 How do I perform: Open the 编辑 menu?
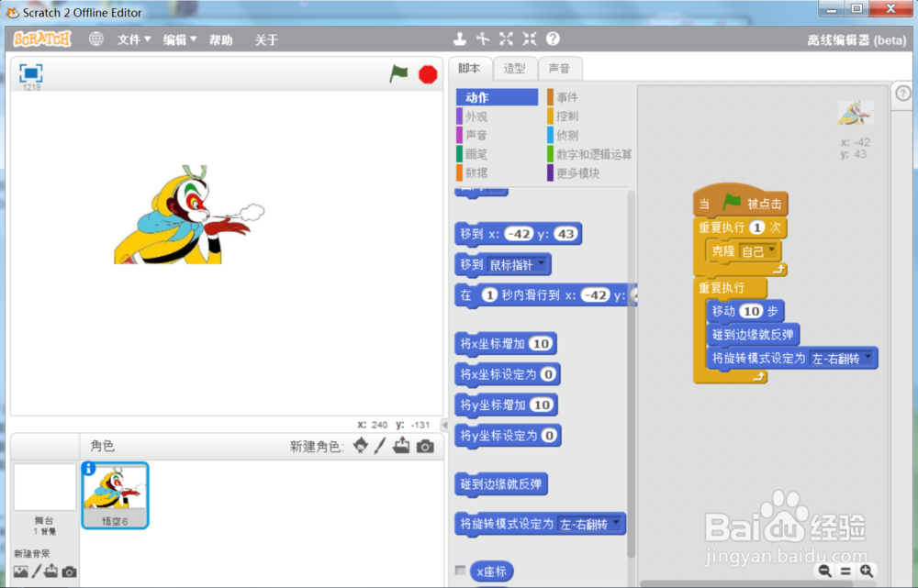point(180,39)
